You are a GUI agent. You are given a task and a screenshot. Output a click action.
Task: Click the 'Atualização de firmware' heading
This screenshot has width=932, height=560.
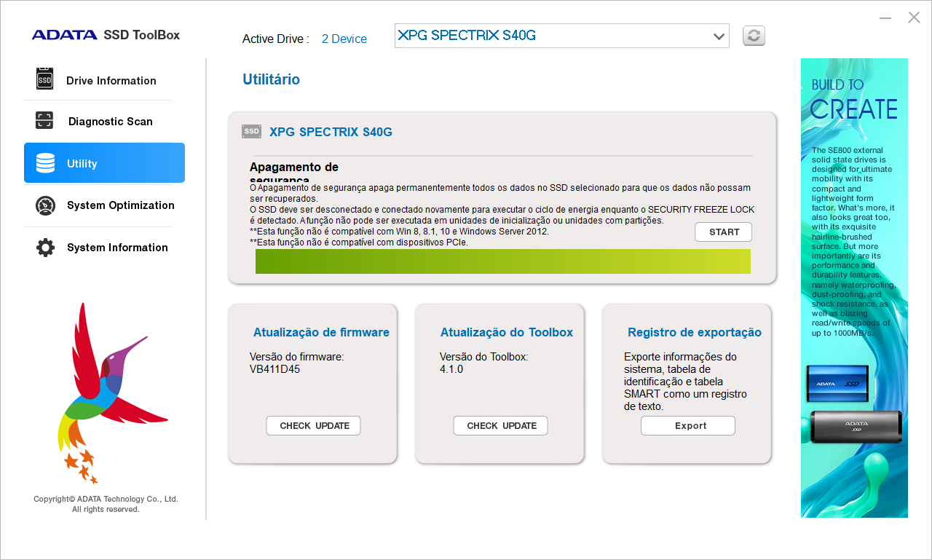(x=321, y=333)
